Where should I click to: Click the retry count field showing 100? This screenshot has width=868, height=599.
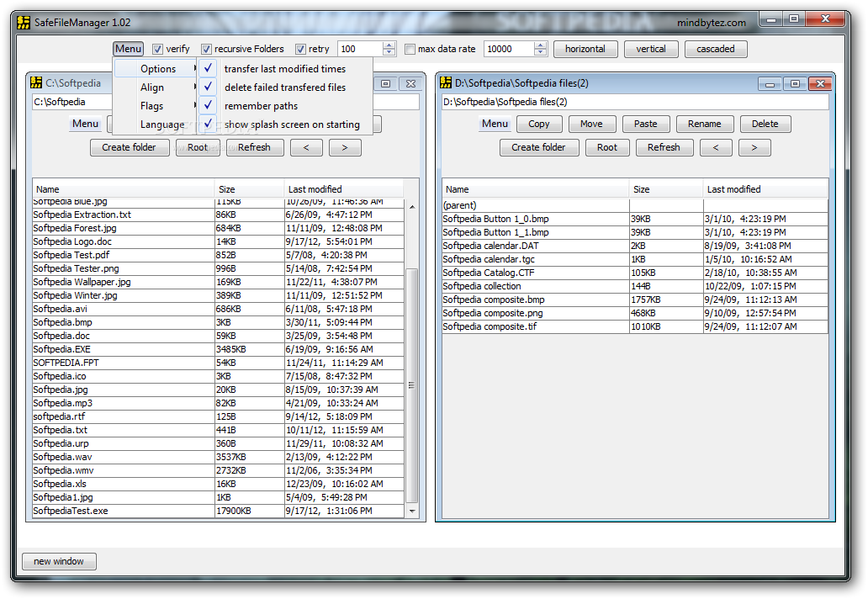click(x=360, y=49)
